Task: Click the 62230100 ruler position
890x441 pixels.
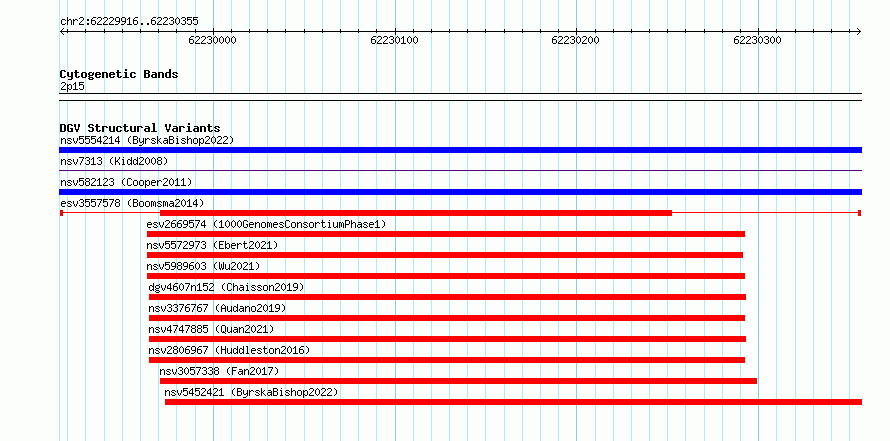Action: pos(394,40)
